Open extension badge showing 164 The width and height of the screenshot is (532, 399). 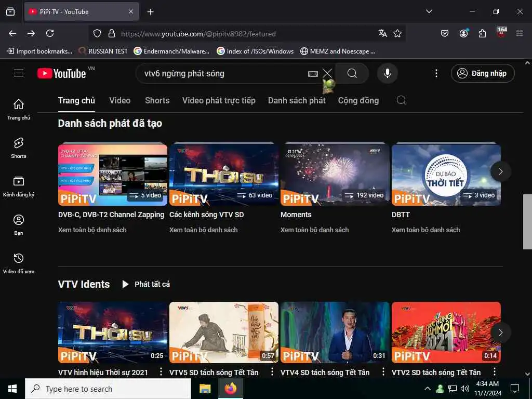point(501,33)
